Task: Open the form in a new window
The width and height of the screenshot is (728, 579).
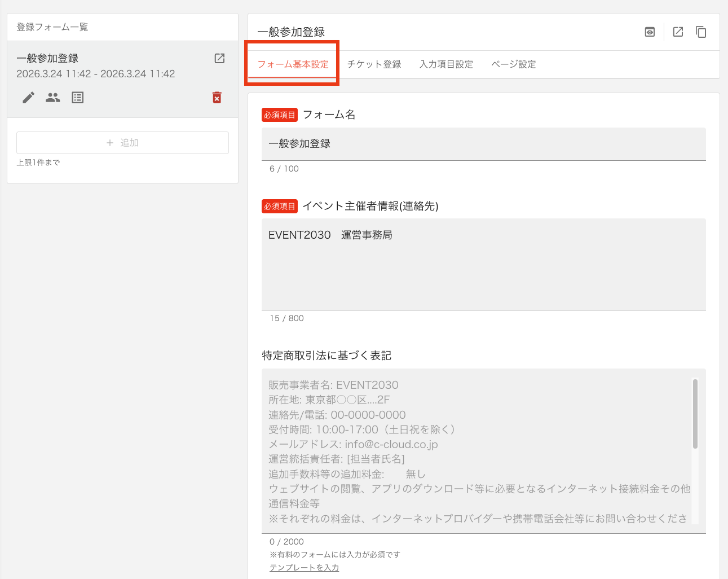Action: 677,32
